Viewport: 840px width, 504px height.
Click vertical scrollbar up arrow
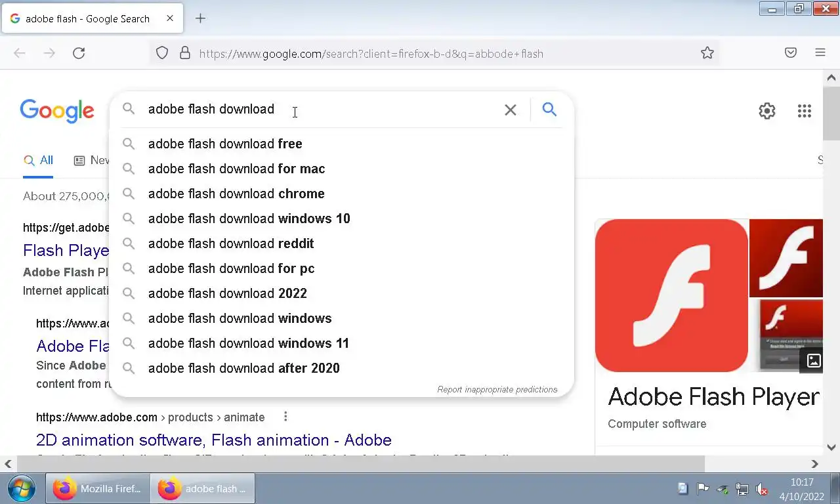point(831,77)
